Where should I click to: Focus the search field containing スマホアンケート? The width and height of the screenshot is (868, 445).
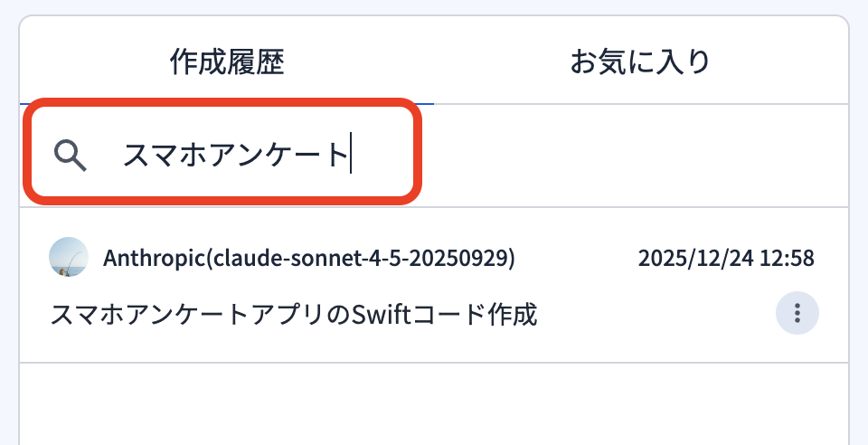(x=235, y=156)
